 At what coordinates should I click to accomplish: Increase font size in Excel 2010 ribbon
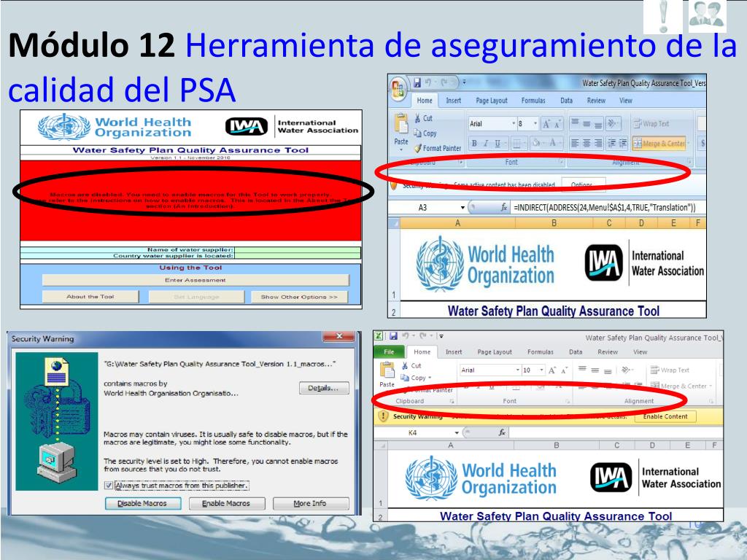552,370
